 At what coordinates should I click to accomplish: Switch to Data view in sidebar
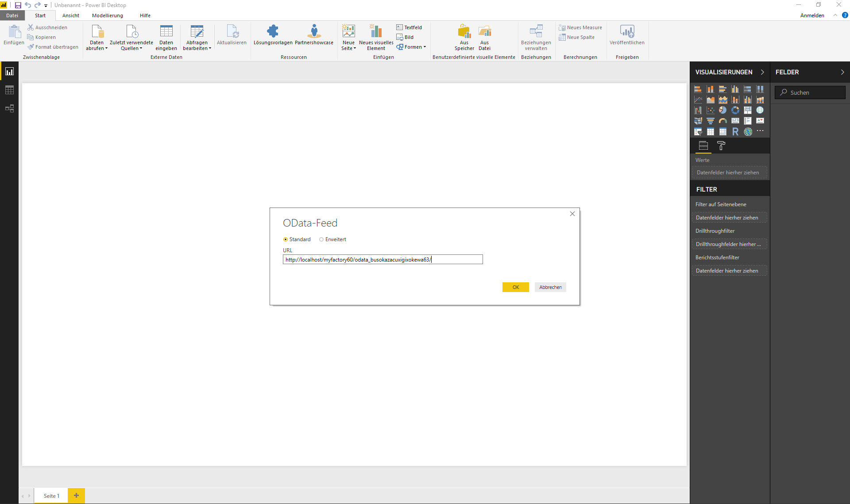(9, 90)
